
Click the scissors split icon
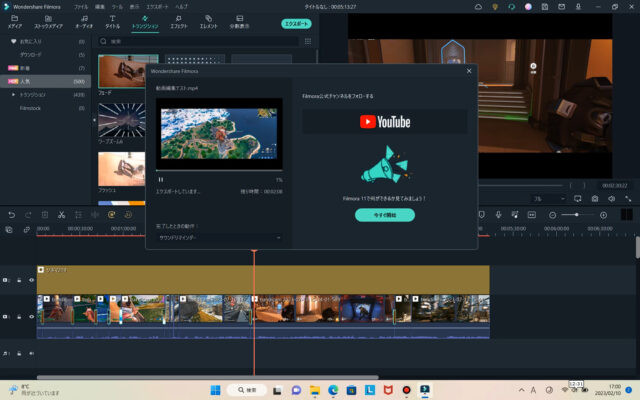tap(62, 215)
